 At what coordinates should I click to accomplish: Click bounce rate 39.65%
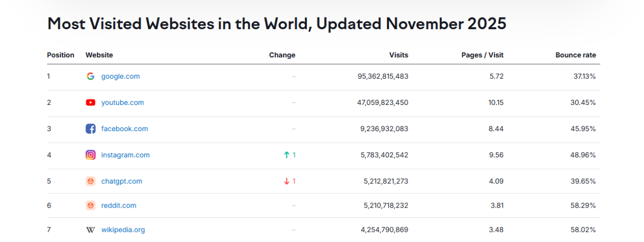point(583,181)
